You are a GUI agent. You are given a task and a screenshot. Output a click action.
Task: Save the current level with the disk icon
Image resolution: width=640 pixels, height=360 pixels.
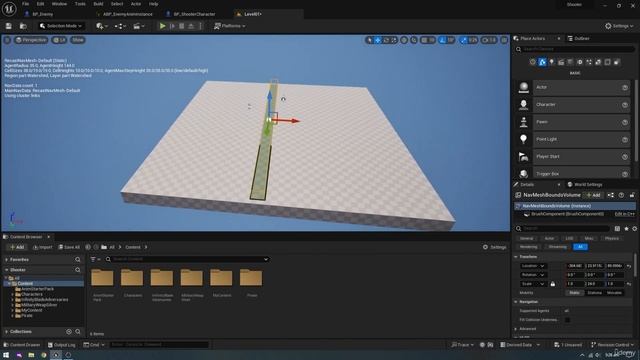pyautogui.click(x=9, y=26)
